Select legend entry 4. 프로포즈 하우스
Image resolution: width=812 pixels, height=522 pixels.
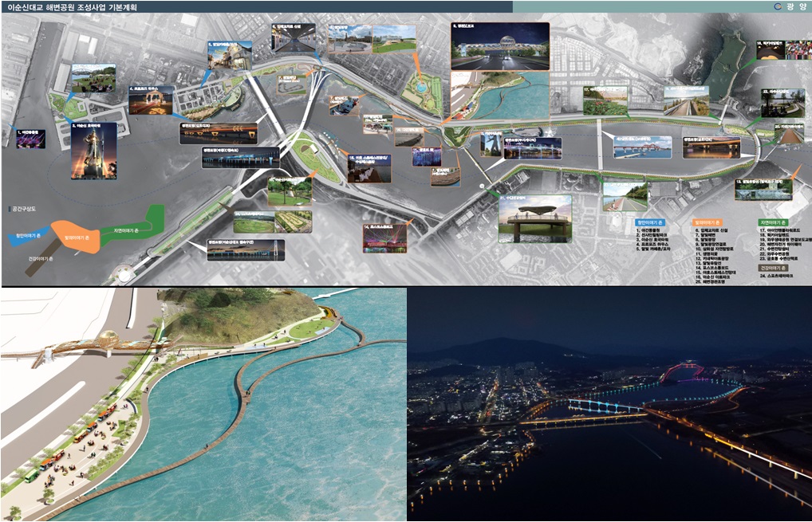pos(652,245)
